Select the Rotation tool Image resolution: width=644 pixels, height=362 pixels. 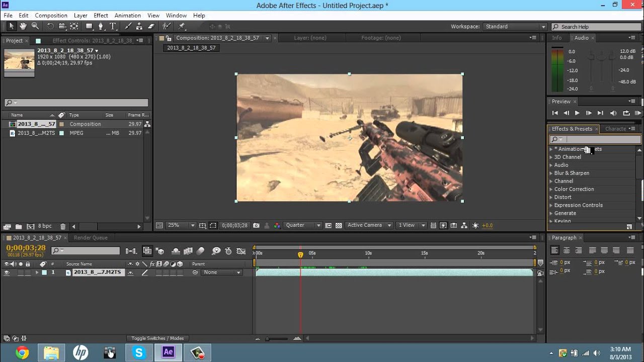coord(50,26)
